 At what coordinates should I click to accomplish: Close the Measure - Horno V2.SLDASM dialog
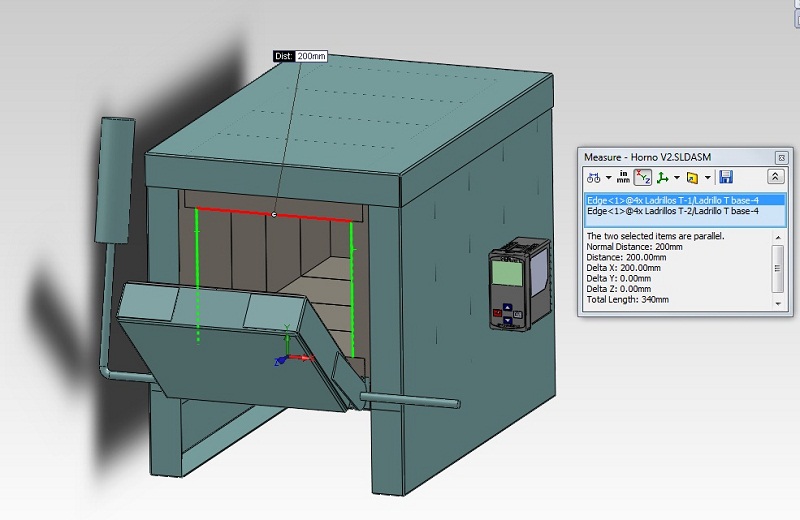click(781, 157)
